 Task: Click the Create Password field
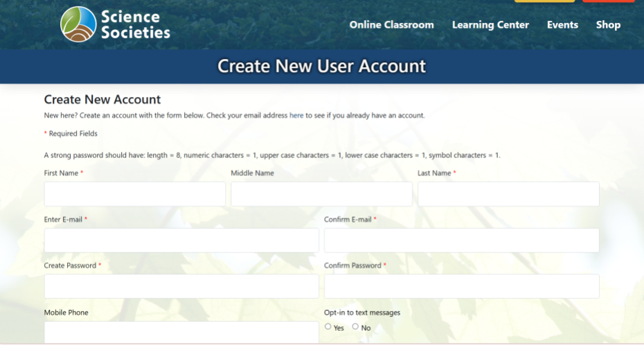(x=181, y=286)
